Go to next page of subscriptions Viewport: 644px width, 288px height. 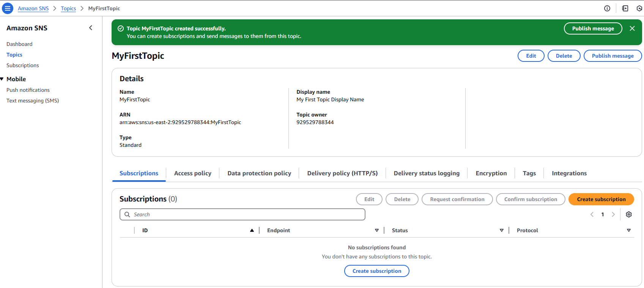613,214
